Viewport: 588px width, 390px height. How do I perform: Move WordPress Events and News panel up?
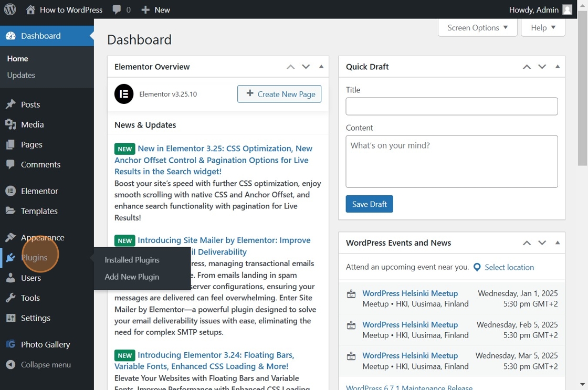tap(527, 243)
